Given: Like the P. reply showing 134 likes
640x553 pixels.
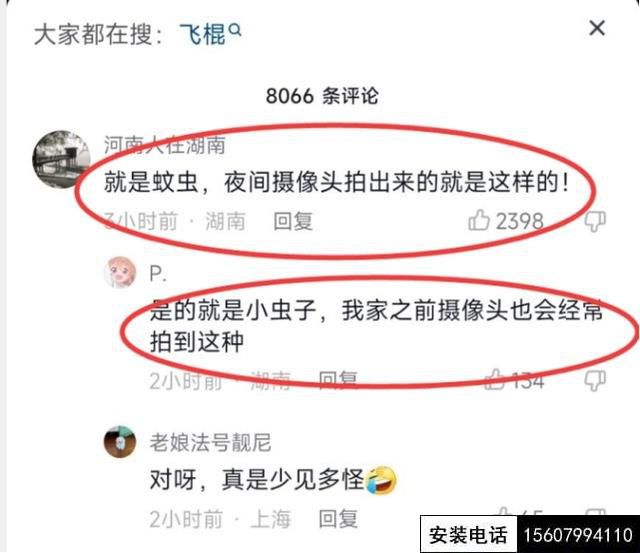Looking at the screenshot, I should point(494,380).
